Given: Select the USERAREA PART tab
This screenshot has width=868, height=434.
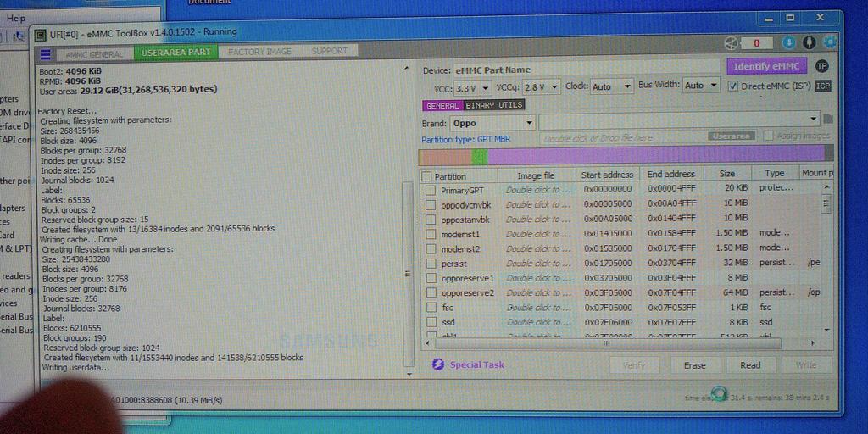Looking at the screenshot, I should point(176,52).
